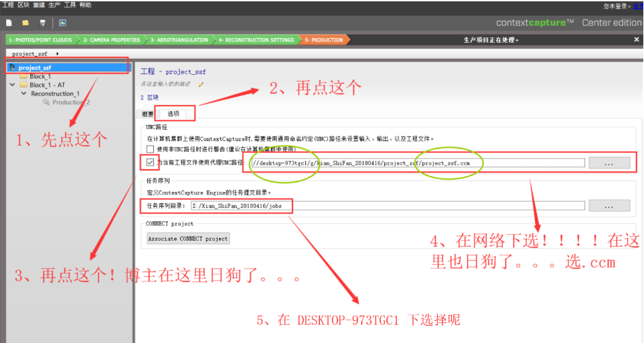This screenshot has width=644, height=343.
Task: Go to 3- Aerotriangulation step
Action: (179, 40)
